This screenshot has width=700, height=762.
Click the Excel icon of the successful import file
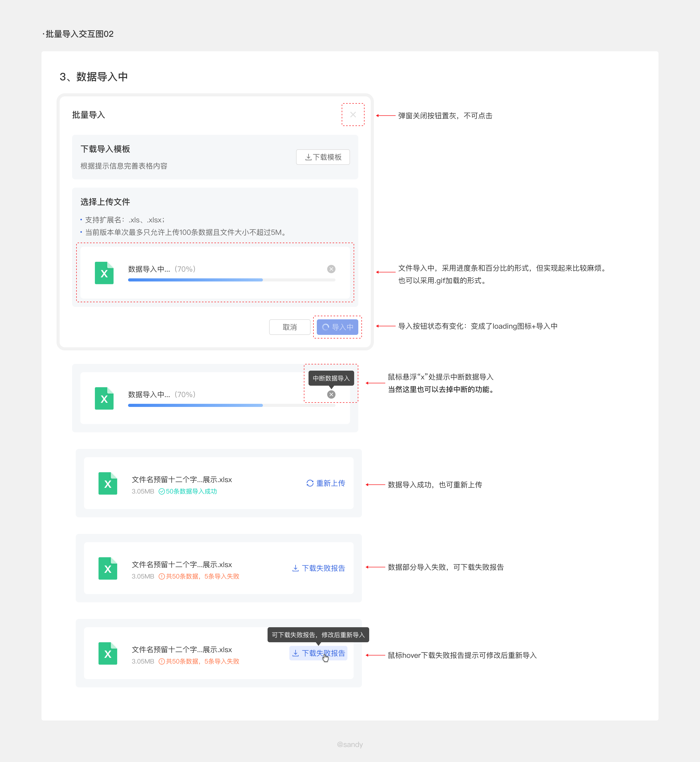click(108, 483)
